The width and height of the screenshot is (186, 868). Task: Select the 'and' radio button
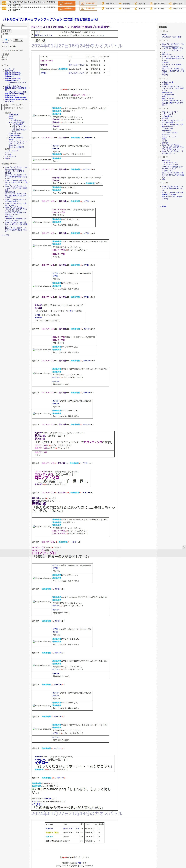point(6,40)
